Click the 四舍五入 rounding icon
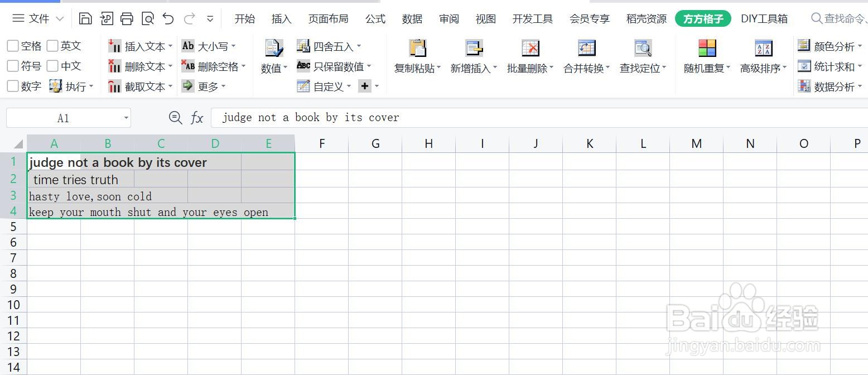This screenshot has width=868, height=375. coord(303,46)
